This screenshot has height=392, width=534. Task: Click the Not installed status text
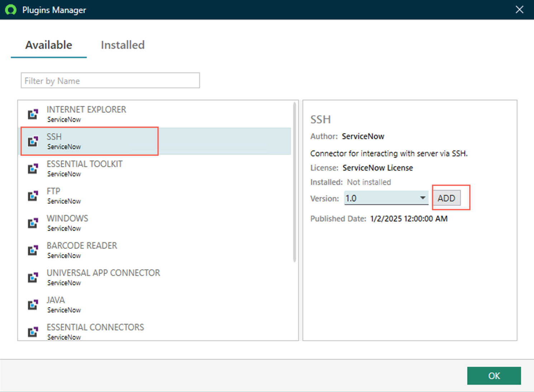pos(369,182)
